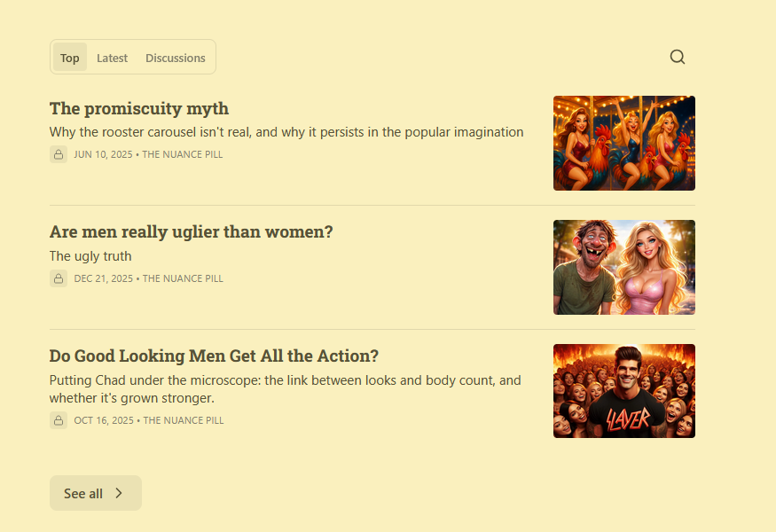Click the "Dec 21, 2025 • The Nuance Pill" byline
This screenshot has height=532, width=776.
coord(148,278)
